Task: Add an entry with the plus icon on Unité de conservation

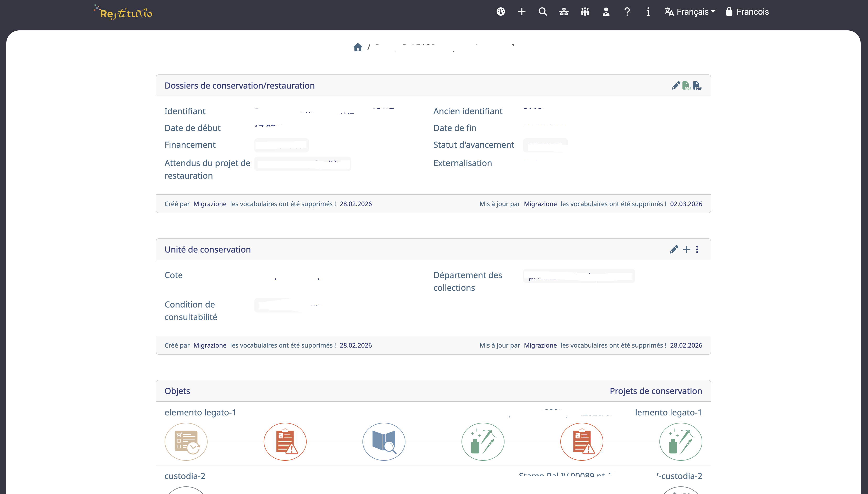Action: 686,249
